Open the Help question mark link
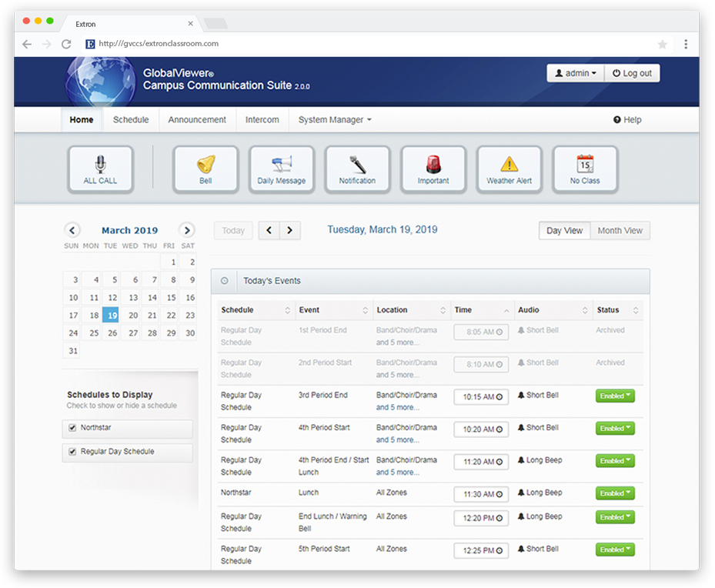Screen dimensions: 715x588 627,120
